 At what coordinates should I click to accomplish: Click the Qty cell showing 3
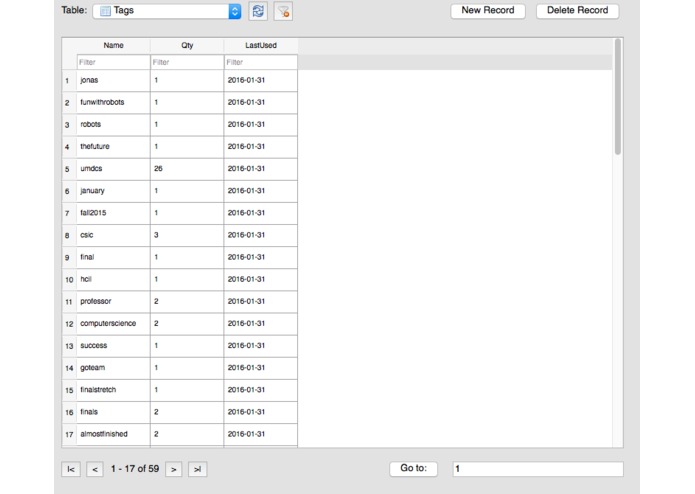pos(187,235)
